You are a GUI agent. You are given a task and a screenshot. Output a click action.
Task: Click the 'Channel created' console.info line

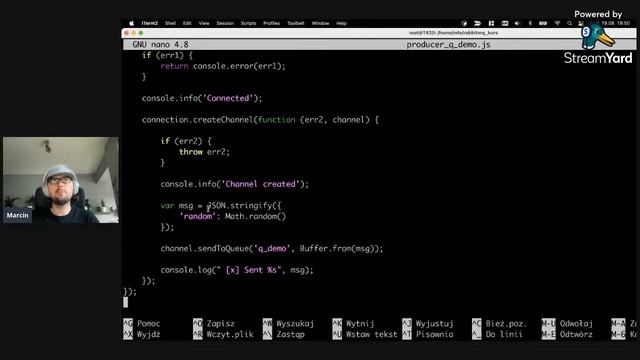click(x=235, y=184)
